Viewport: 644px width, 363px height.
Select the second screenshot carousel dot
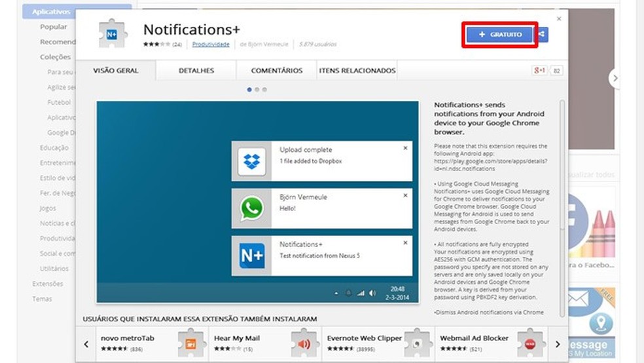coord(257,90)
